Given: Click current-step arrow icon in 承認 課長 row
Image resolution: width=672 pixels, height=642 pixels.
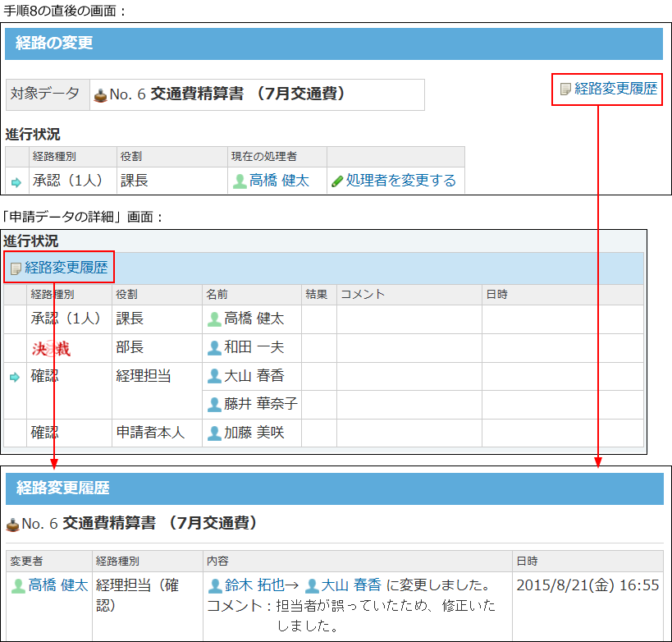Looking at the screenshot, I should (x=16, y=182).
